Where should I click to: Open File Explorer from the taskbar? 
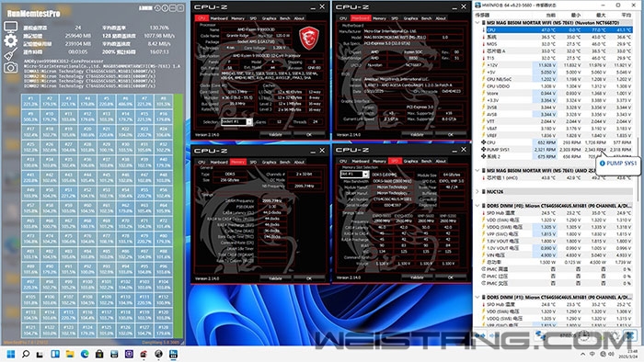pos(70,354)
